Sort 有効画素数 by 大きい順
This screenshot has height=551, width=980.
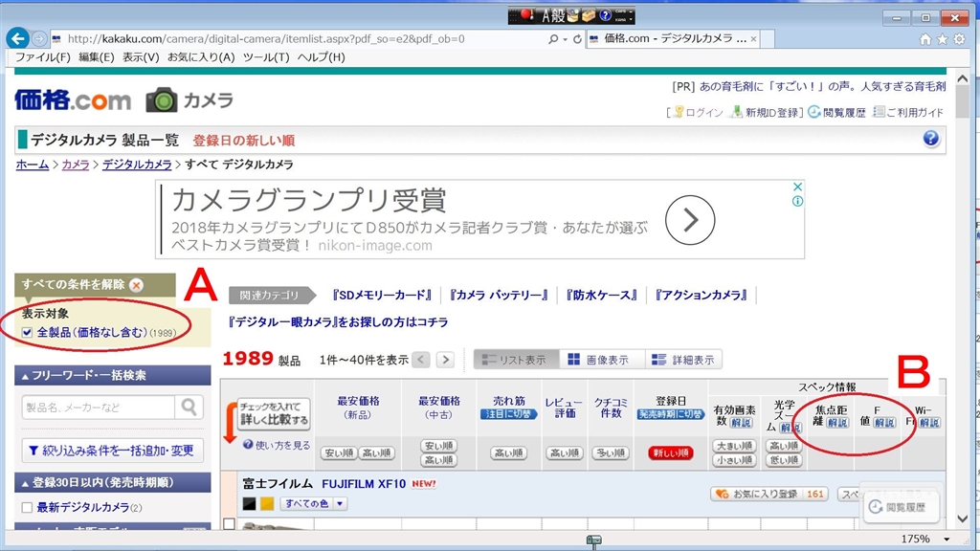(x=734, y=446)
